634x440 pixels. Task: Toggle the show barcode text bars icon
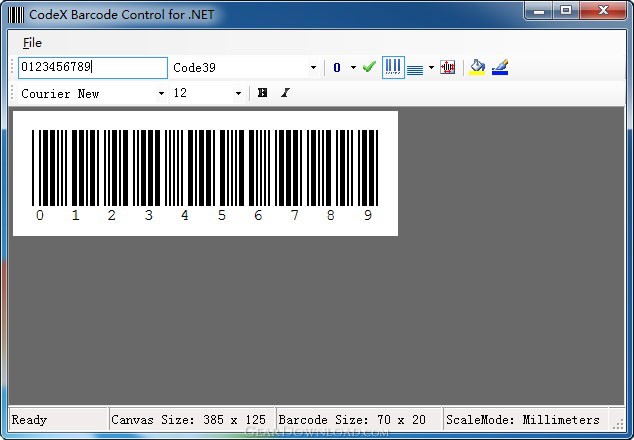[393, 67]
